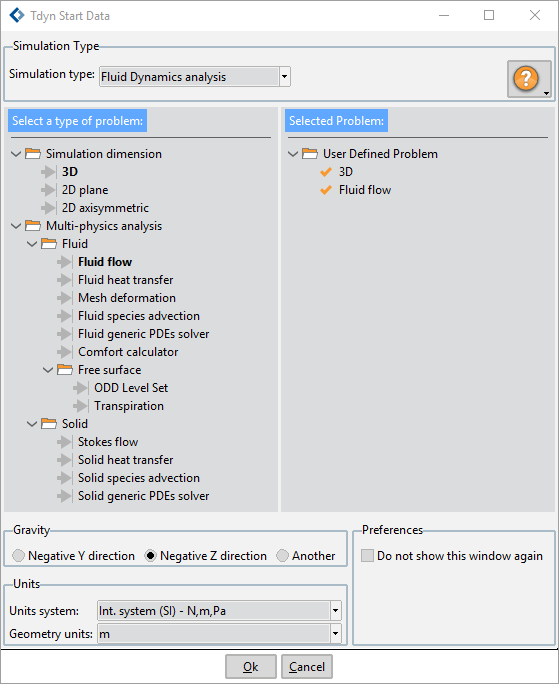Click the Solid folder icon
The height and width of the screenshot is (684, 559).
(x=49, y=424)
